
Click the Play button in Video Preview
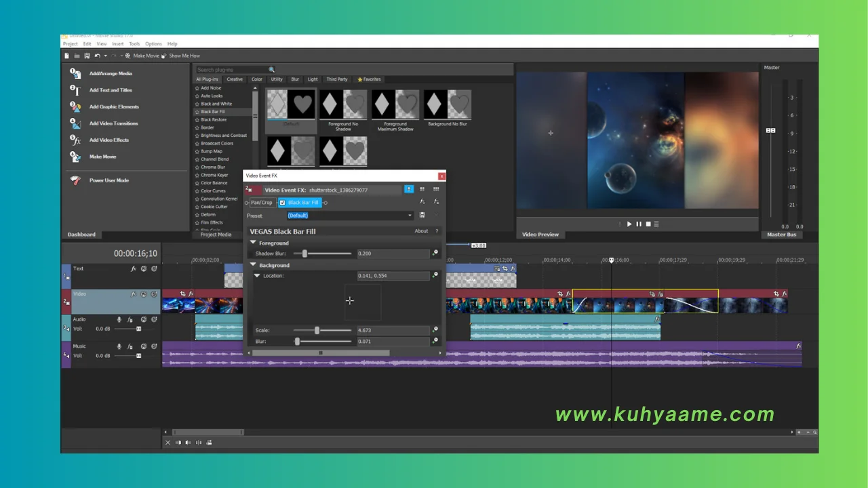[x=629, y=224]
